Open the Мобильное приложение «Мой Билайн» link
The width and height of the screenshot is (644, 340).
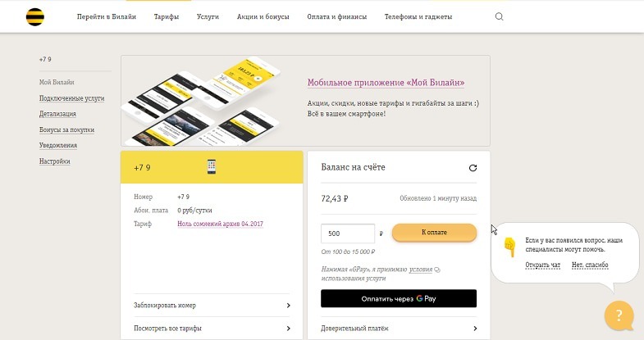386,83
